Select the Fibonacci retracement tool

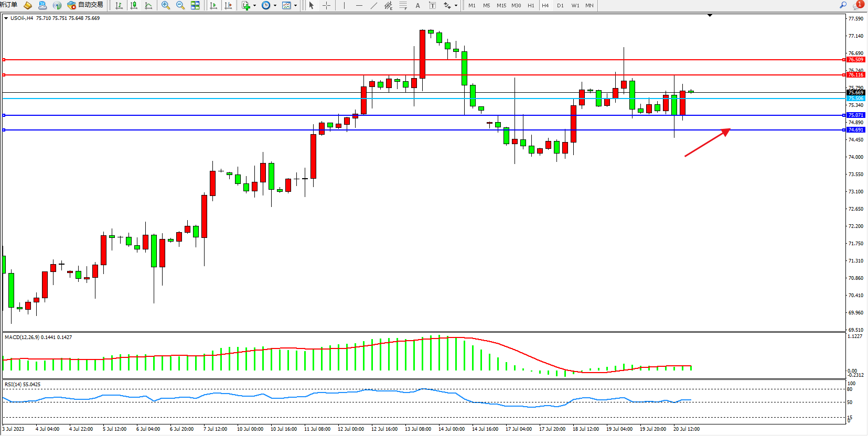point(403,5)
